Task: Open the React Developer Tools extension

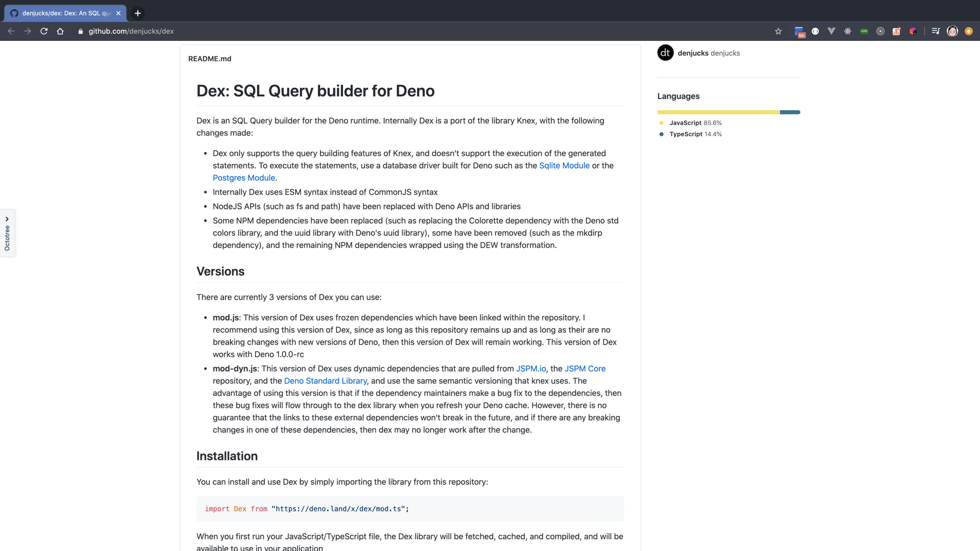Action: click(x=848, y=31)
